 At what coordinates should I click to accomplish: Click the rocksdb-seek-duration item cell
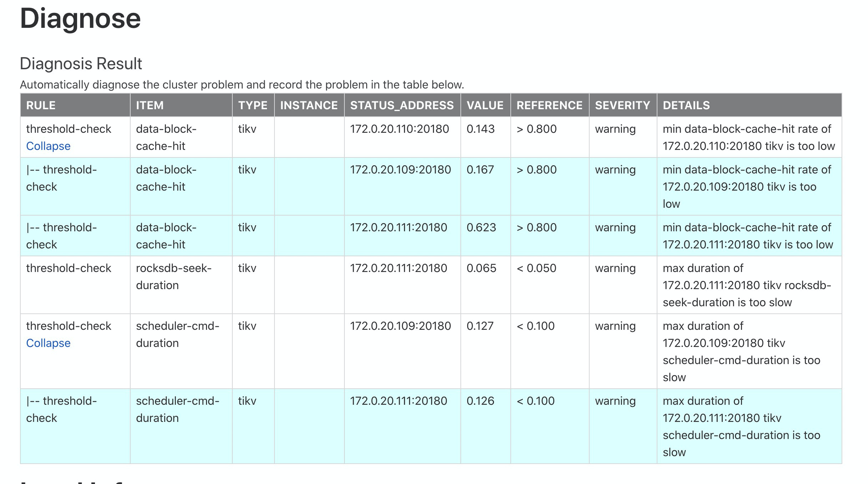click(173, 277)
